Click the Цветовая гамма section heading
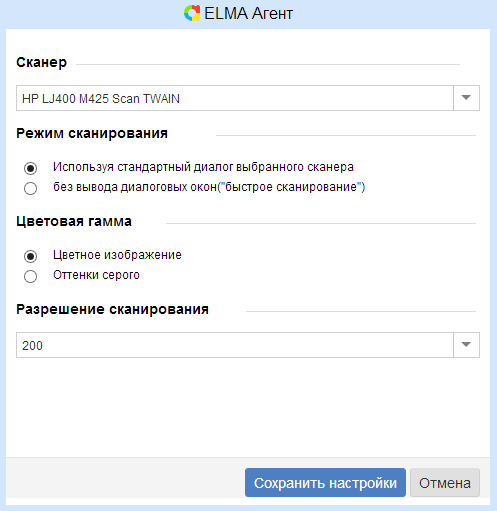The height and width of the screenshot is (511, 497). tap(74, 221)
